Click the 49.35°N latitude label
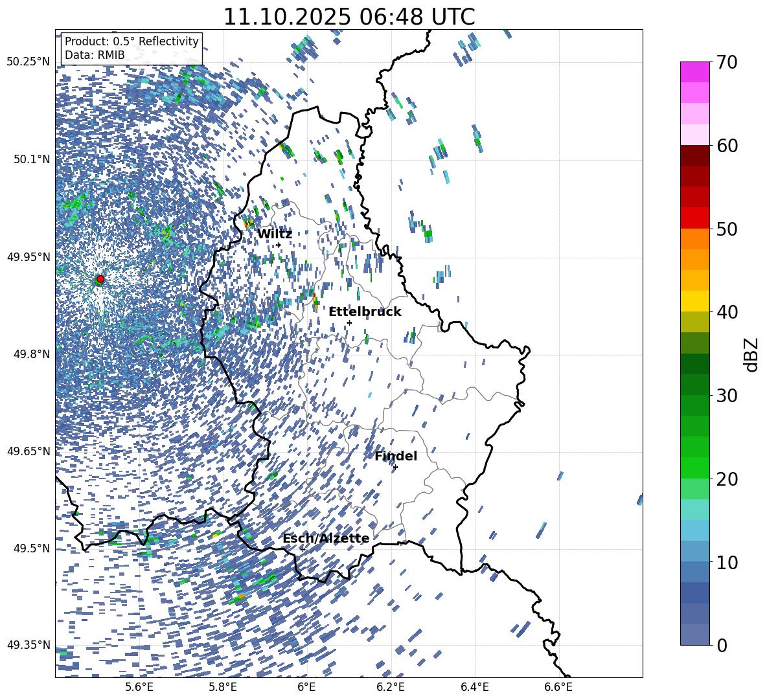 tap(28, 645)
